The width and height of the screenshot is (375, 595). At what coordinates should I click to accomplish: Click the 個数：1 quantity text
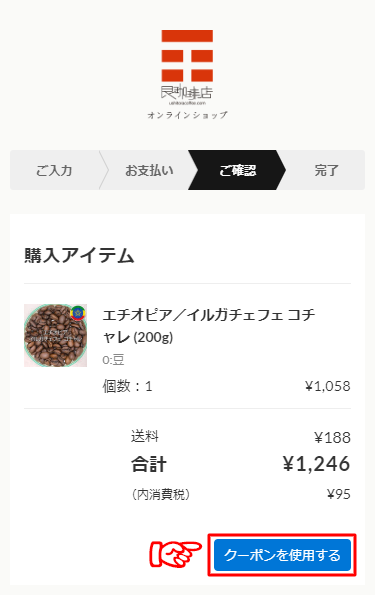[127, 386]
